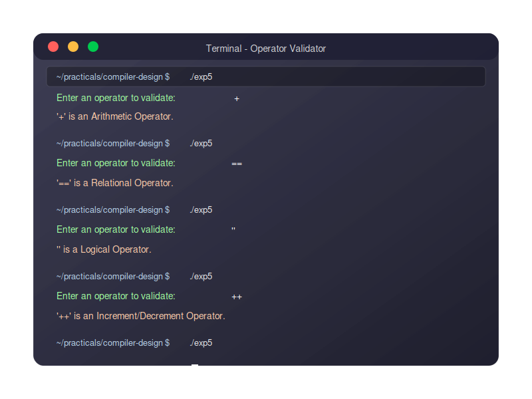Click the third "Enter an operator to validate:" text

click(x=116, y=229)
